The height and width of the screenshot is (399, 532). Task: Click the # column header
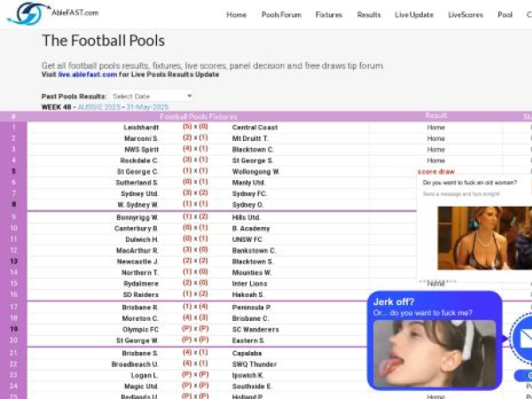(13, 116)
